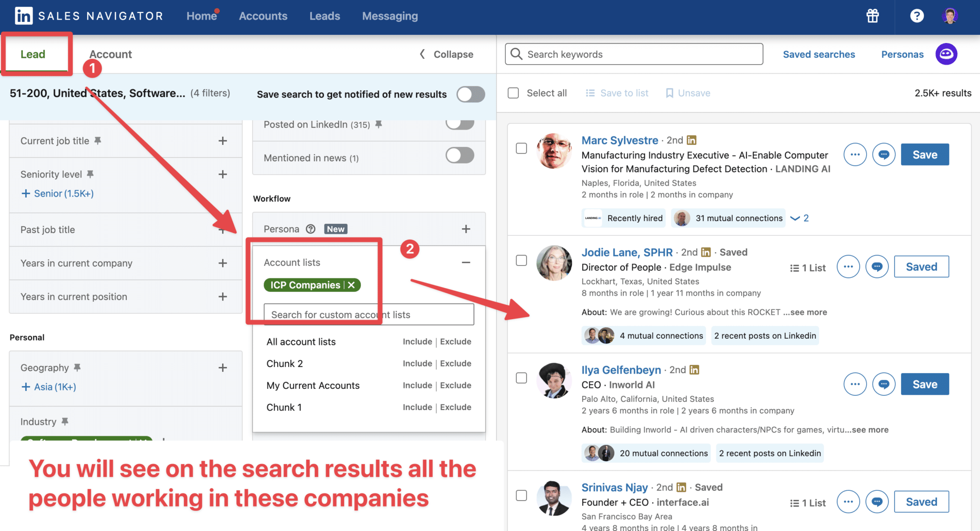Switch to the Account tab
980x531 pixels.
pyautogui.click(x=110, y=54)
